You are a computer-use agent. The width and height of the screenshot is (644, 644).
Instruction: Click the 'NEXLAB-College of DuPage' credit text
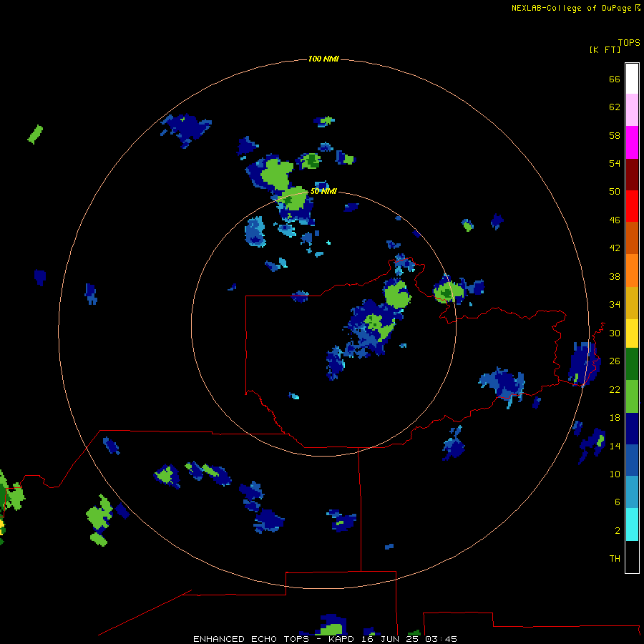point(571,8)
